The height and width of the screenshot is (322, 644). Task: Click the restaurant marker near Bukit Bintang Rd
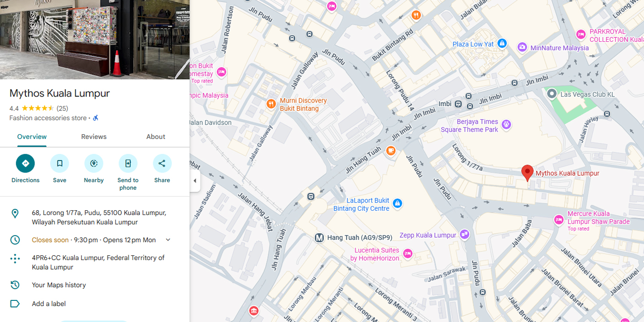pyautogui.click(x=416, y=15)
